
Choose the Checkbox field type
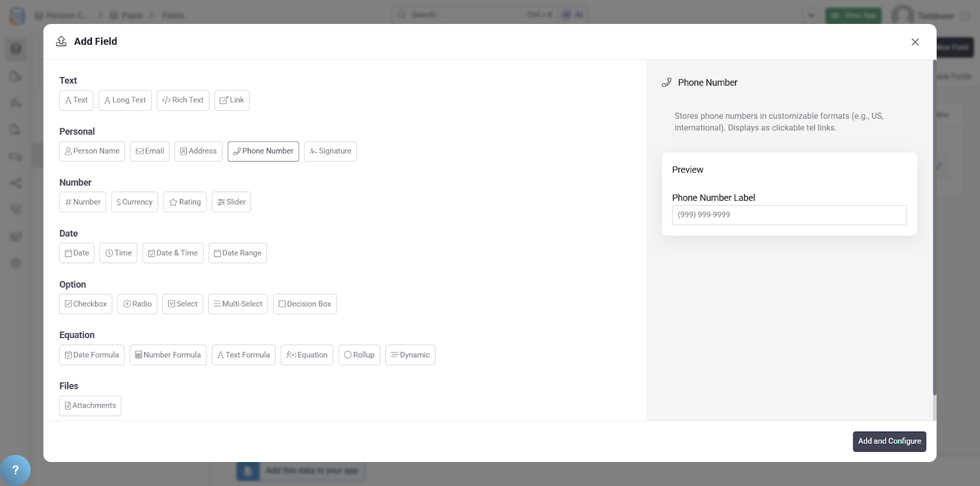click(x=86, y=304)
